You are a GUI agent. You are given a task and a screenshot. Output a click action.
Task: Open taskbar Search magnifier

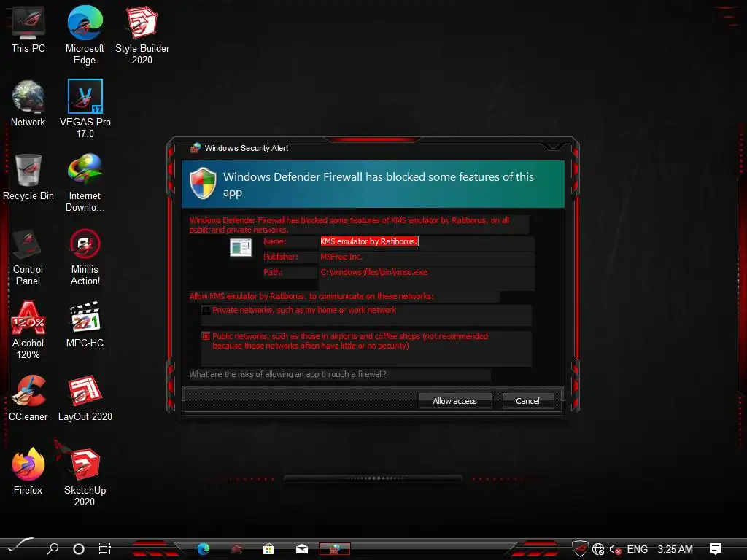click(53, 548)
